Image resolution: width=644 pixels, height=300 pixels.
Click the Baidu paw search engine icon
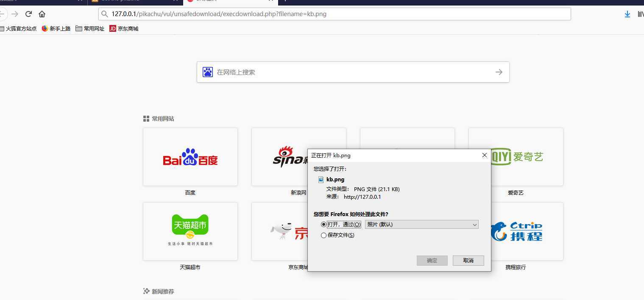click(207, 72)
